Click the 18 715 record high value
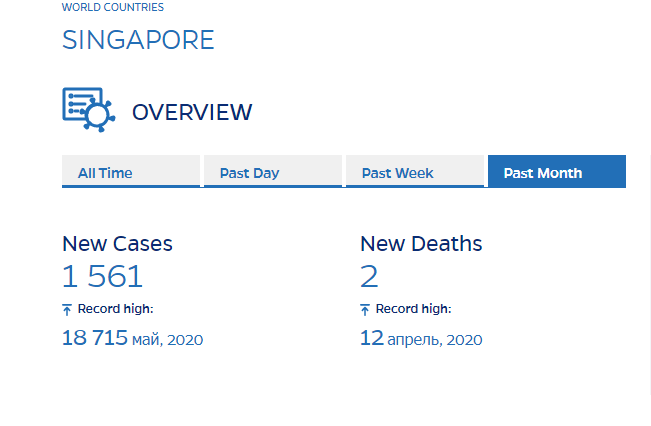The image size is (651, 426). [x=95, y=338]
